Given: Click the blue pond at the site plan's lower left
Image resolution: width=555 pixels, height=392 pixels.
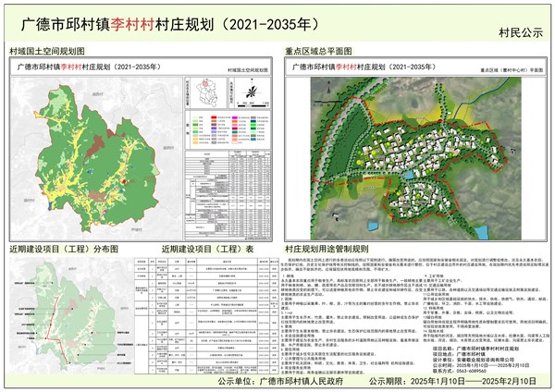Looking at the screenshot, I should click(x=373, y=227).
